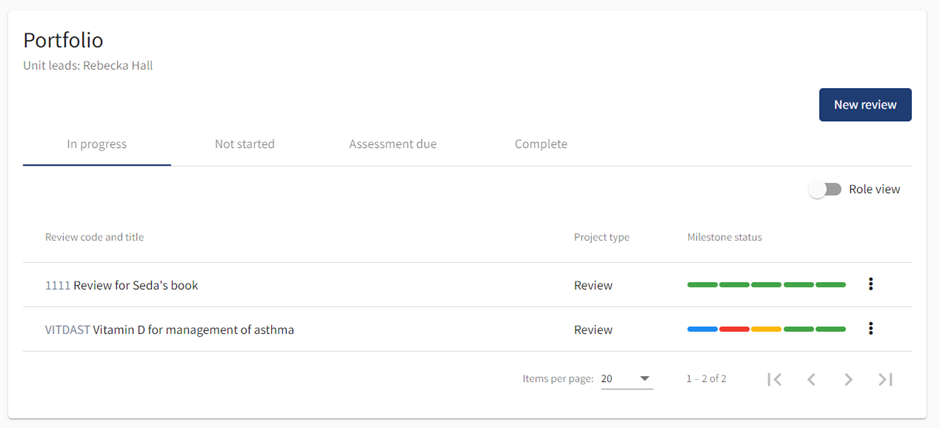
Task: Go to previous page of results
Action: (811, 379)
